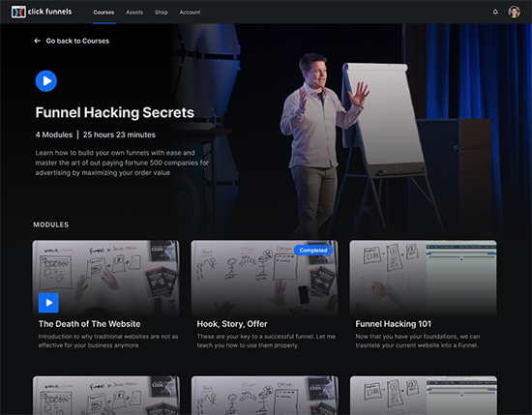Play The Death of The Website module
532x415 pixels.
pyautogui.click(x=48, y=303)
